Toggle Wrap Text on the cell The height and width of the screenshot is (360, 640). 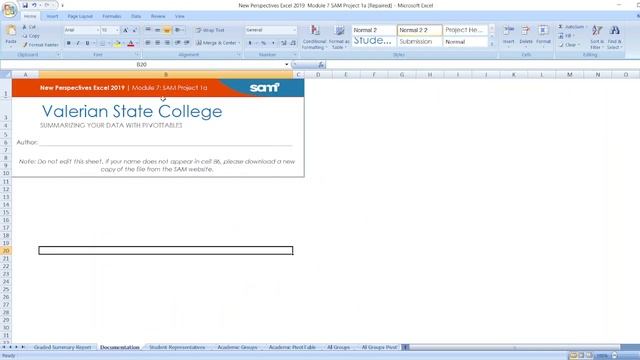210,30
